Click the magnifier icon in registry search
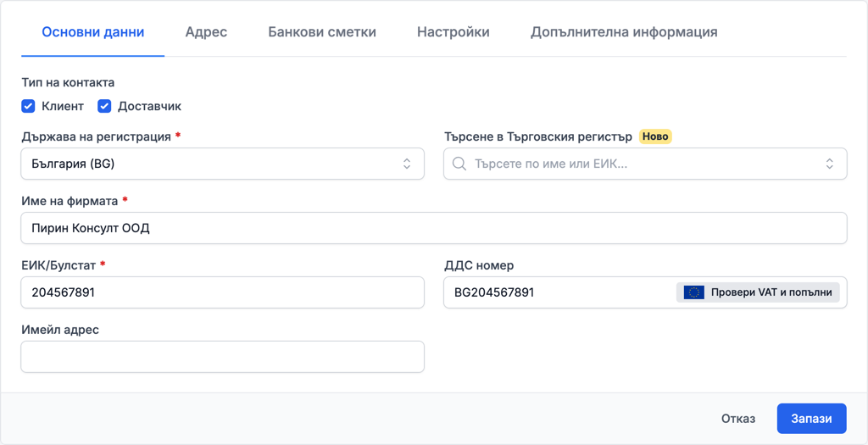The width and height of the screenshot is (868, 445). coord(459,164)
